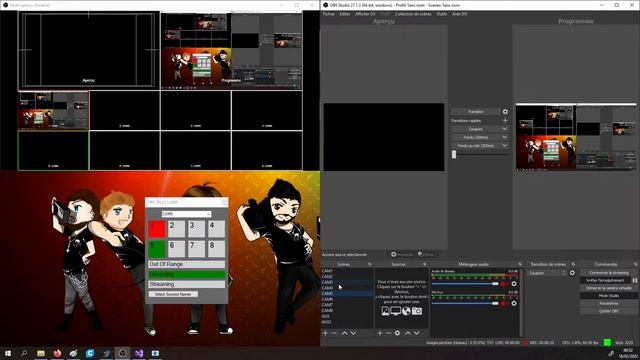Viewport: 640px width, 360px height.
Task: Expand Fondu au noir quick transition dropdown
Action: click(504, 145)
